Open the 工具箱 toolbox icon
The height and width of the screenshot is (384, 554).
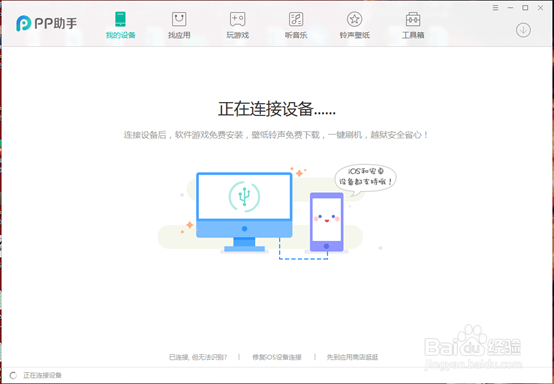click(413, 19)
